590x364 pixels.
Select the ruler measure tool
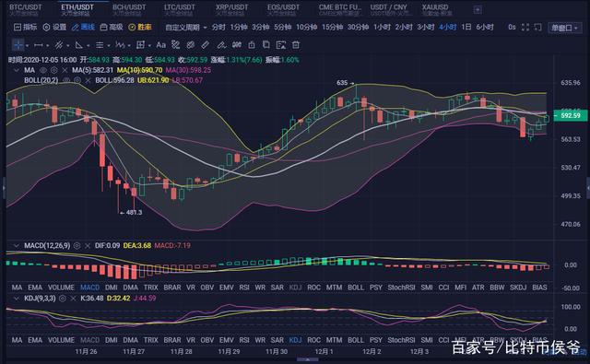(x=205, y=45)
